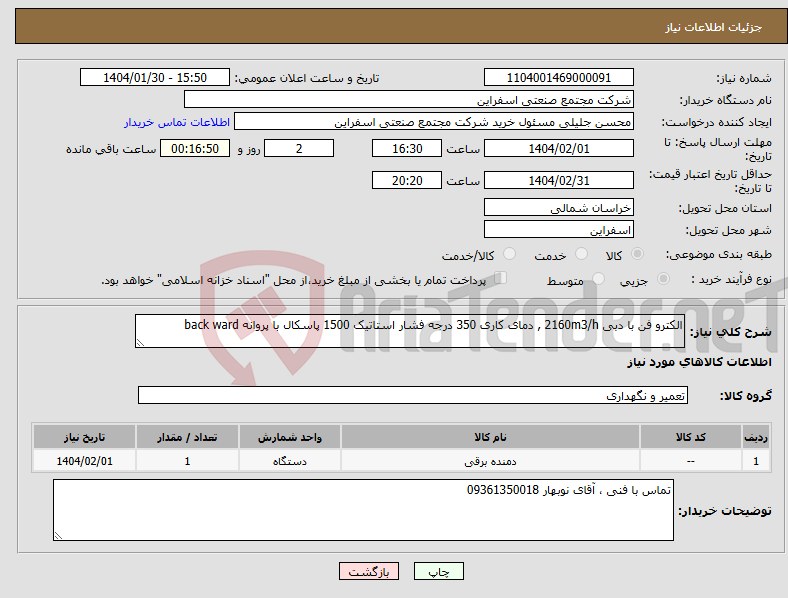Click the طبقه بندی موضوعی label

coord(719,254)
